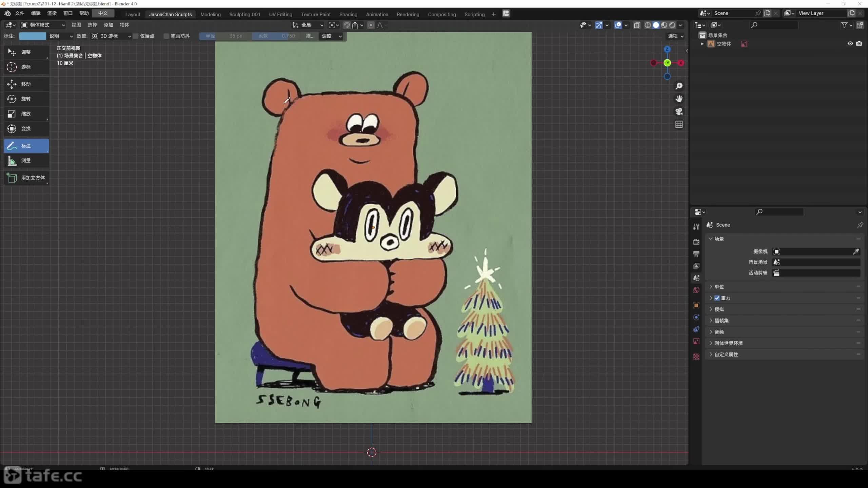Screen dimensions: 868x488
Task: Switch orthographic/perspective grid icon
Action: [679, 124]
